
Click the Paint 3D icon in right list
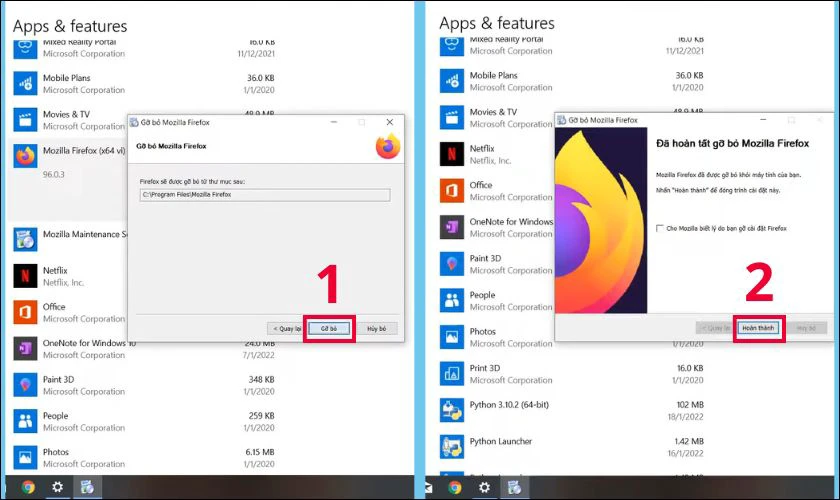[x=452, y=264]
